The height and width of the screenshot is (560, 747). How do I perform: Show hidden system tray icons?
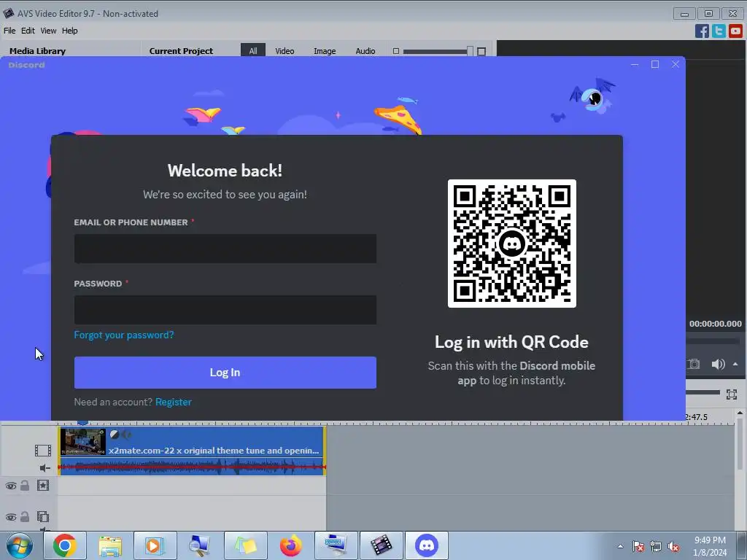[620, 546]
